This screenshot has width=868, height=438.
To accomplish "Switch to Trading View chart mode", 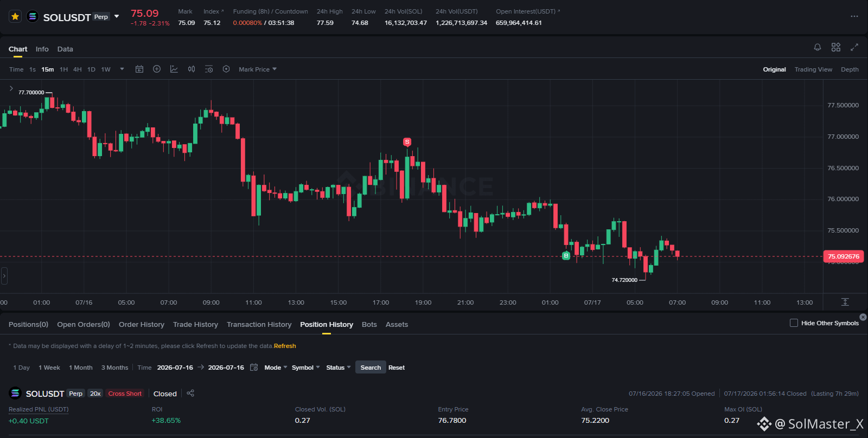I will pos(813,69).
